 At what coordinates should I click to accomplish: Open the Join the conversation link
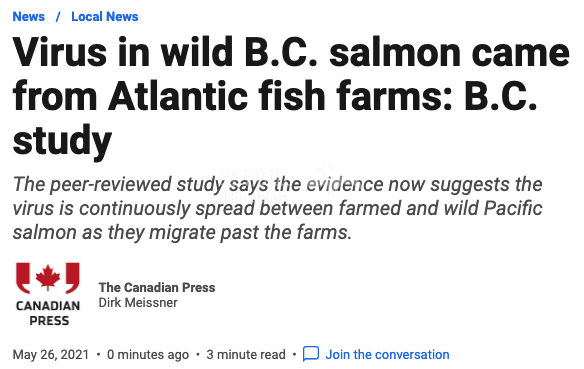pos(387,354)
